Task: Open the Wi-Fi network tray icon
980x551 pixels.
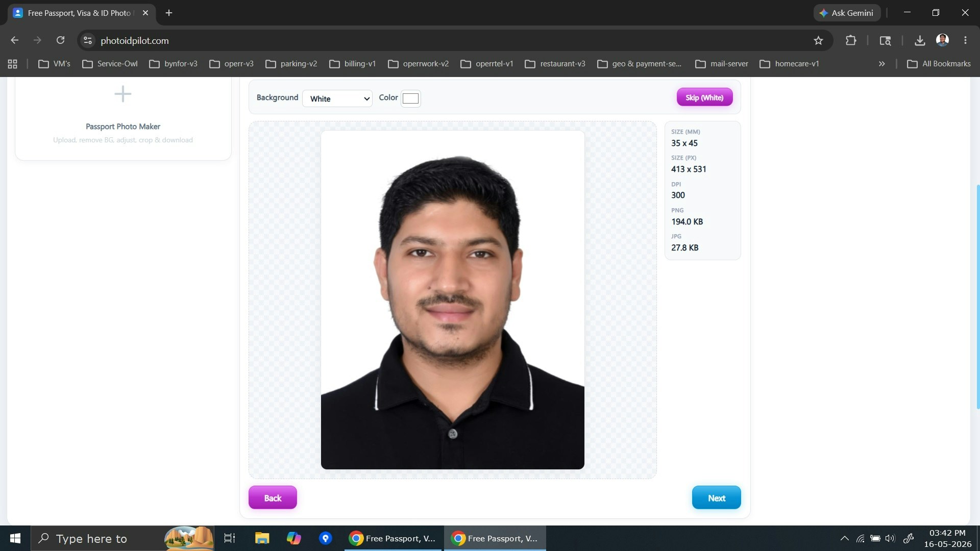Action: pyautogui.click(x=861, y=538)
